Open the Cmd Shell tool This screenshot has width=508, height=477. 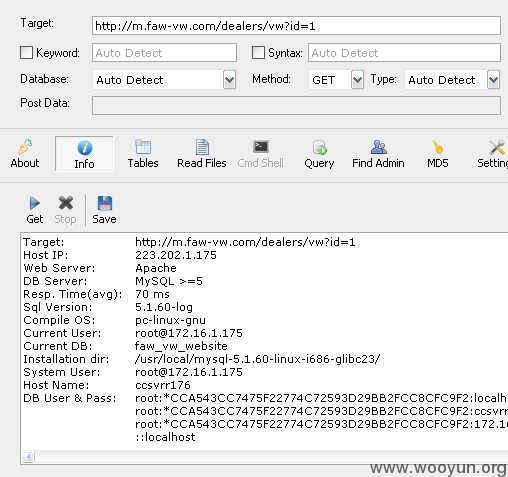[260, 154]
